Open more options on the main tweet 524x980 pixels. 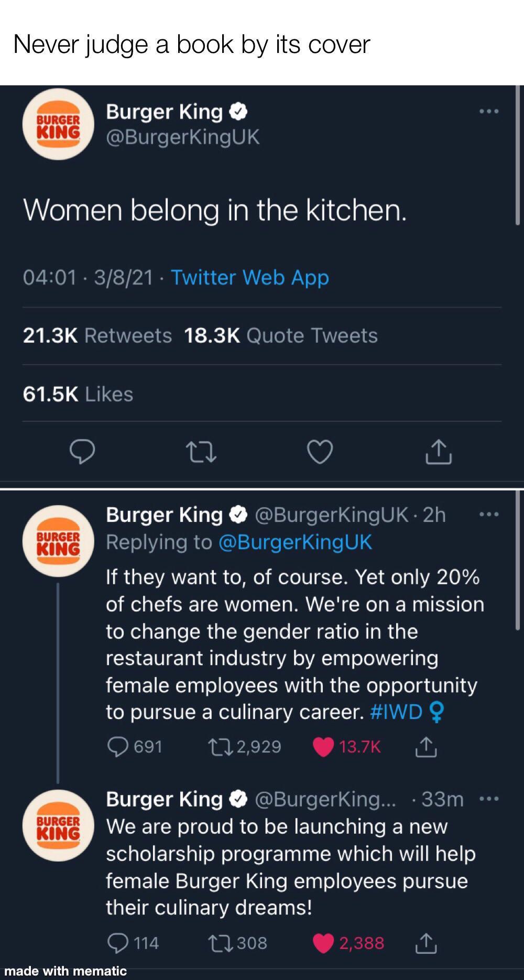(489, 111)
